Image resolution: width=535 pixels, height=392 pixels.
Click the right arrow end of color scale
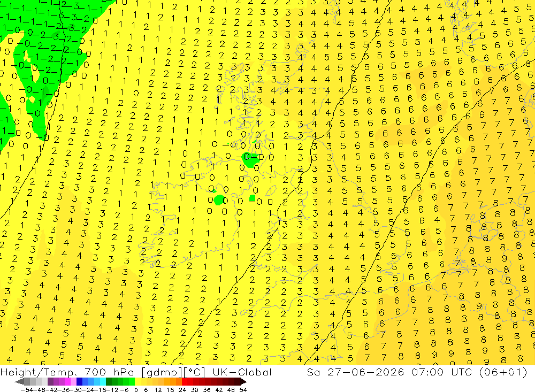[243, 381]
